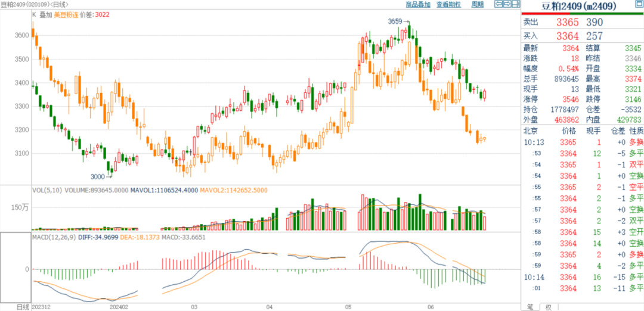The height and width of the screenshot is (311, 644).
Task: Go to previous contract with left arrow icon
Action: click(x=498, y=5)
